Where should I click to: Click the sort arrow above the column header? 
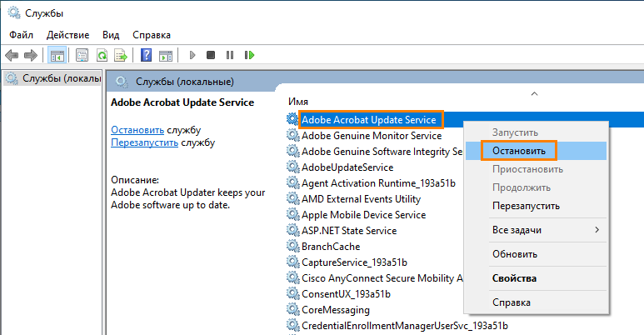coord(534,93)
